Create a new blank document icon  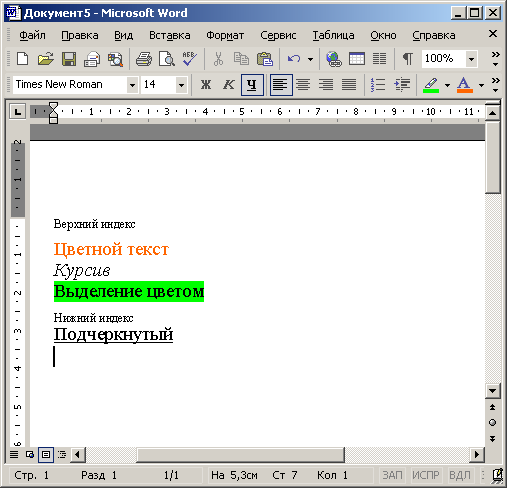(23, 59)
